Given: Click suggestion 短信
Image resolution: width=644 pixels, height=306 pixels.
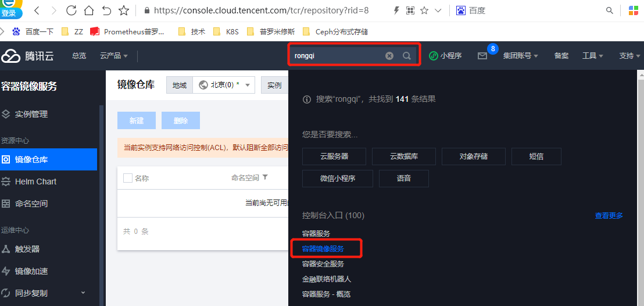Looking at the screenshot, I should (536, 156).
